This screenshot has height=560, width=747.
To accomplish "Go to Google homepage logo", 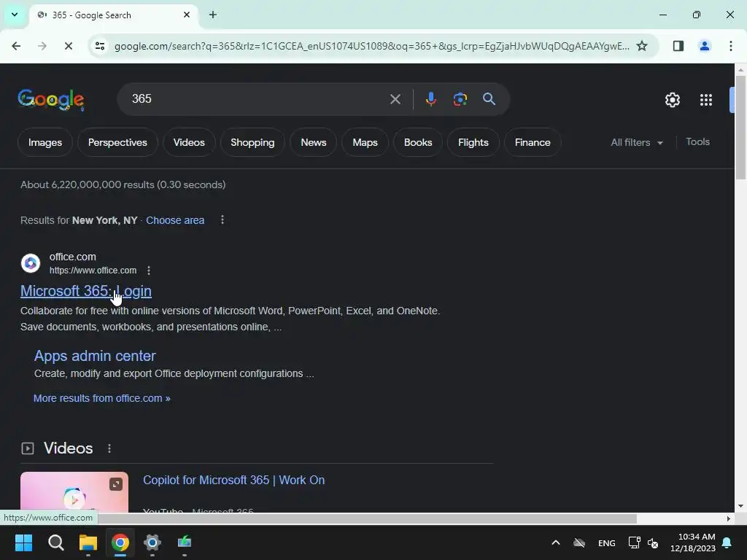I will [x=51, y=99].
